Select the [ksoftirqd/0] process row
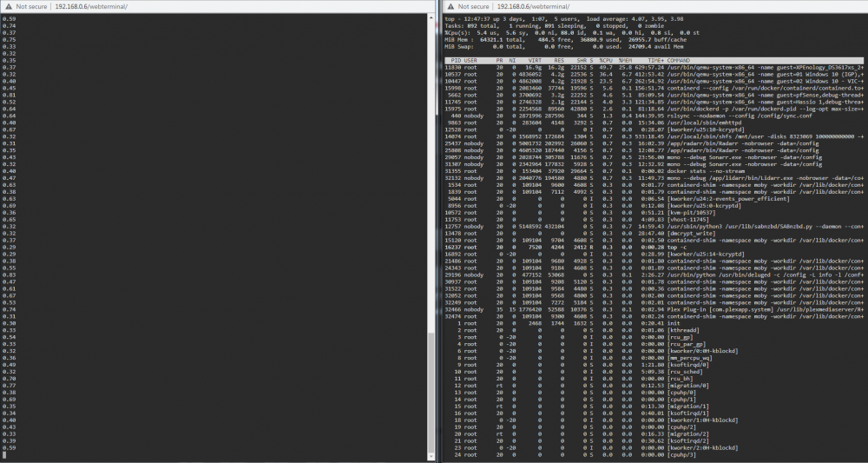This screenshot has height=463, width=868. click(654, 365)
